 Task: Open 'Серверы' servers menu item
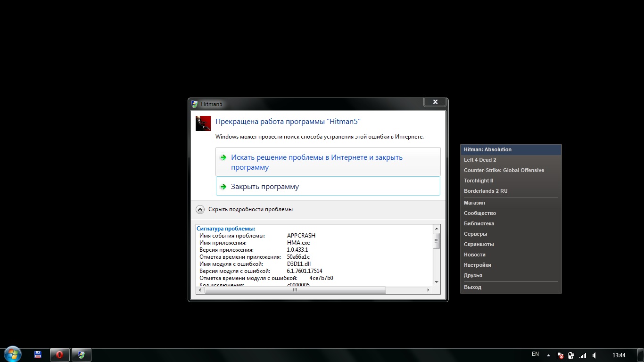point(511,234)
